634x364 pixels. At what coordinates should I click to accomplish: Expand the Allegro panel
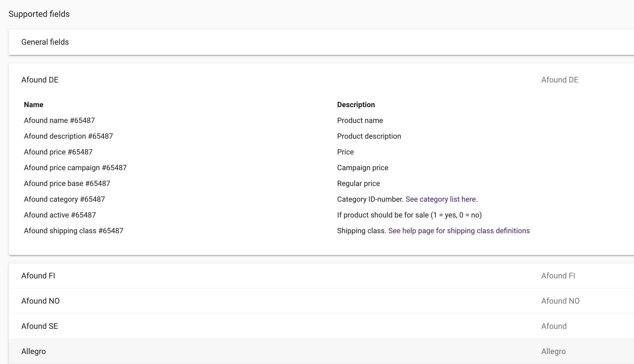[x=321, y=351]
